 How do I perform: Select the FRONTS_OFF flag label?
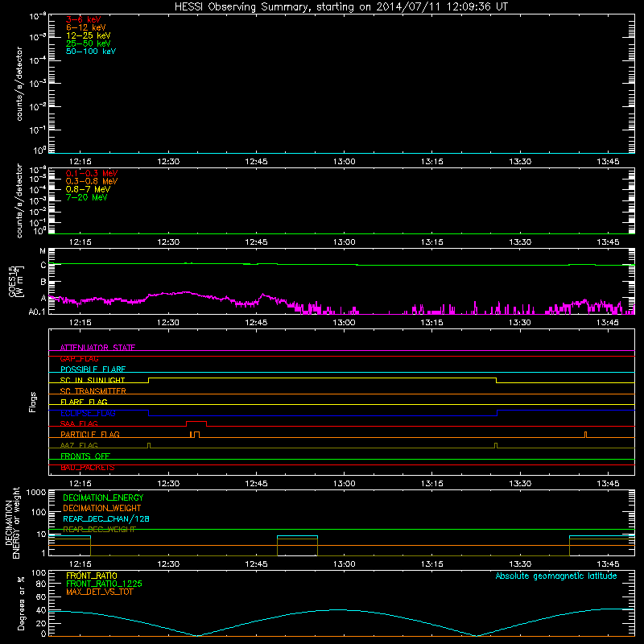85,456
